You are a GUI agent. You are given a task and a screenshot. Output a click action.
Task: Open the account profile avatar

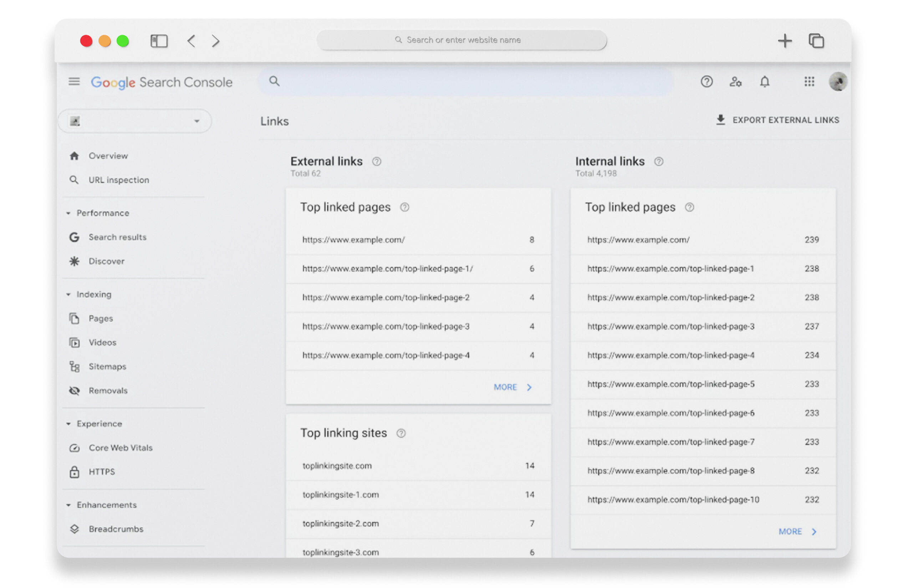[838, 82]
